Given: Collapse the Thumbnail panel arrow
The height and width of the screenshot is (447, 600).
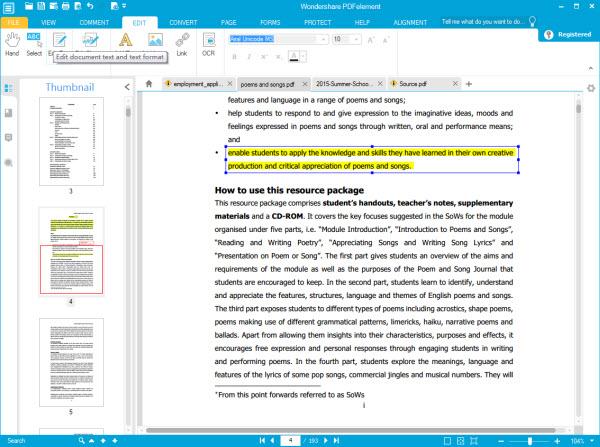Looking at the screenshot, I should [127, 87].
